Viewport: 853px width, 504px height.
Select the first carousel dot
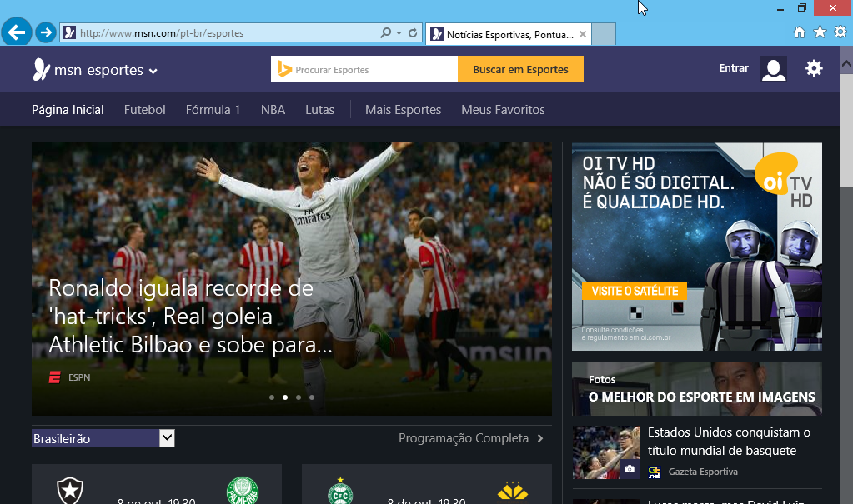coord(272,397)
